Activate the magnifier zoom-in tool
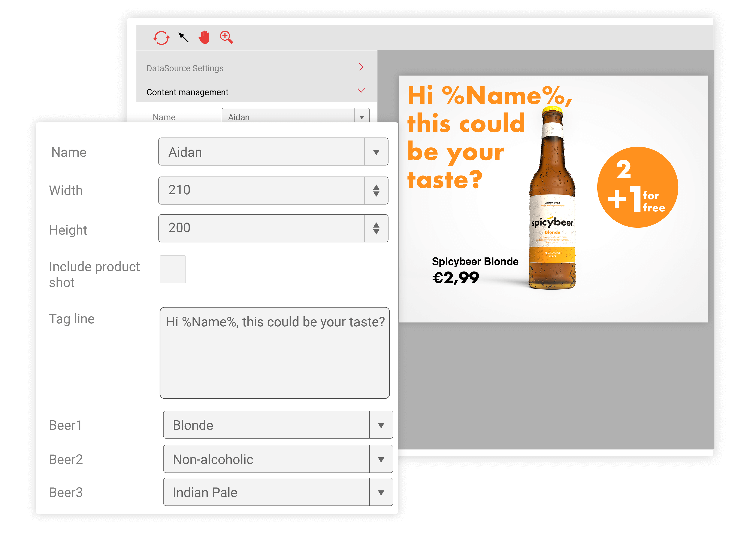 coord(227,37)
